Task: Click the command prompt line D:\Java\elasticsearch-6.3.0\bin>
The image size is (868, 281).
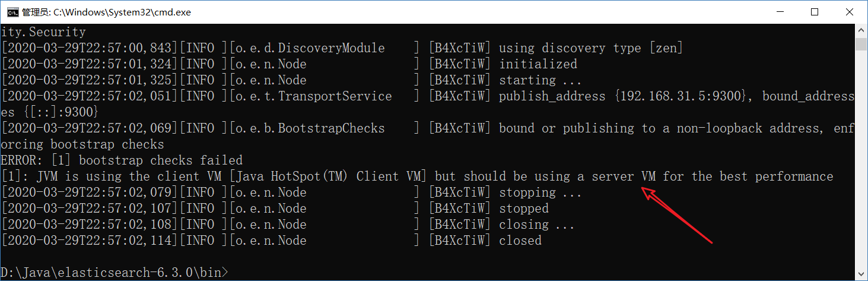Action: point(114,273)
